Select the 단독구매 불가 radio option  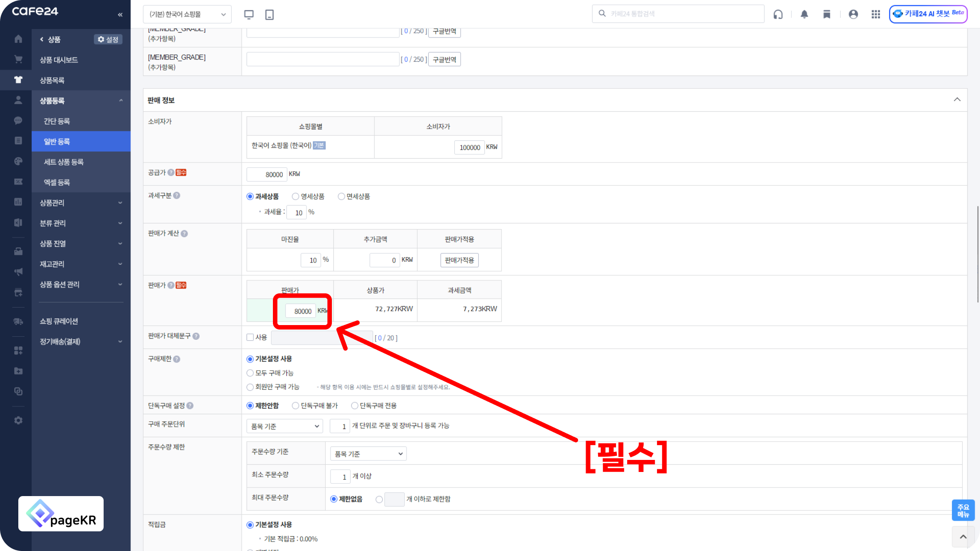pos(295,405)
